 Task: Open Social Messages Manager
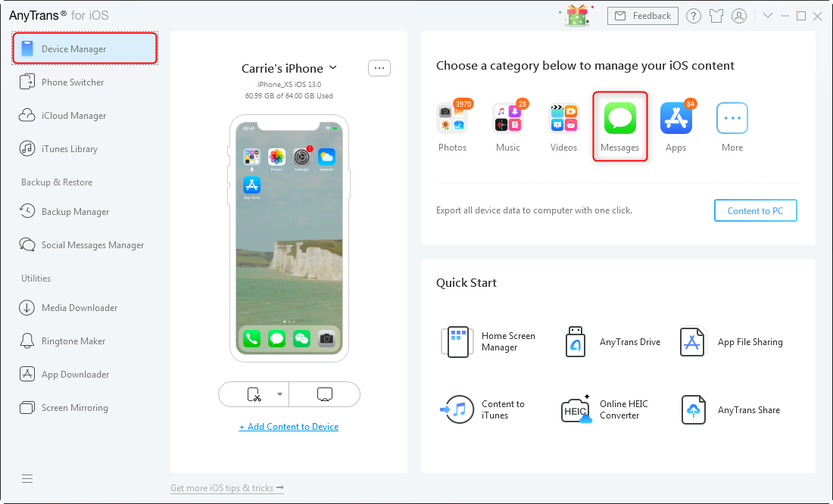[82, 245]
